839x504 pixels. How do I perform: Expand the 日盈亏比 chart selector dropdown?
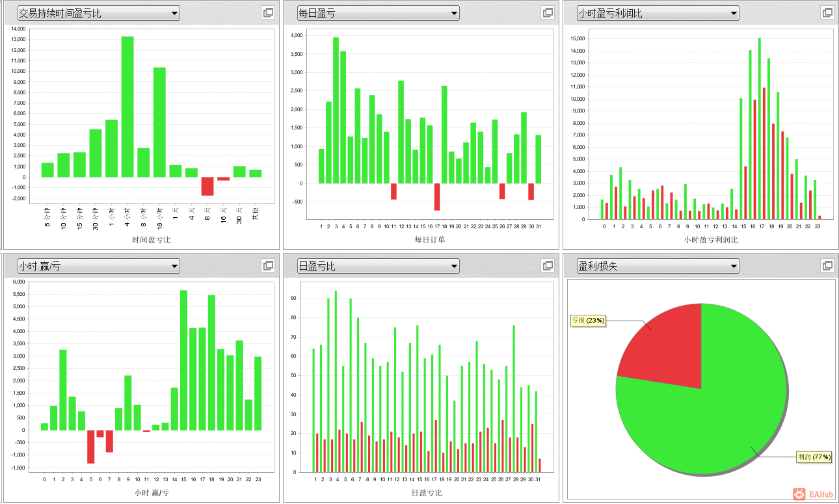click(x=378, y=266)
